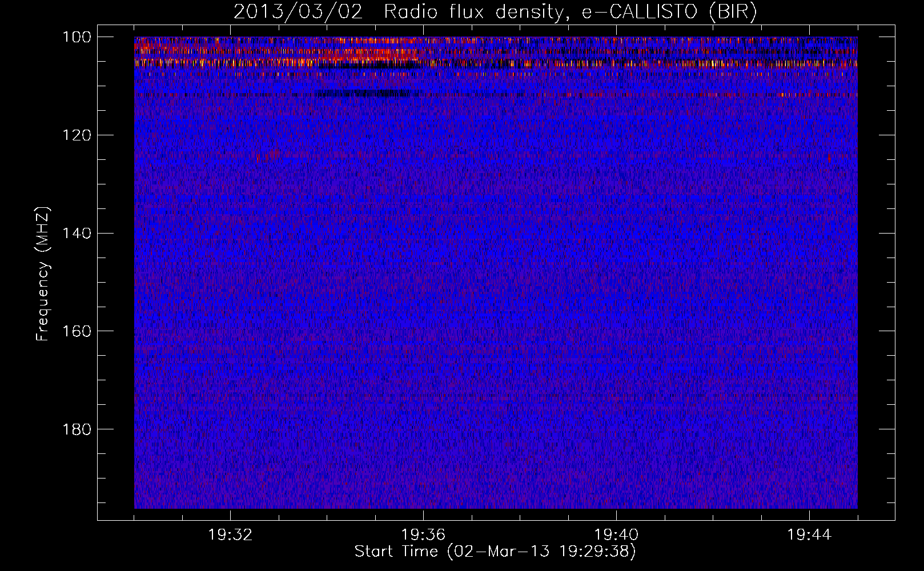This screenshot has height=571, width=924.
Task: Click the 19:40 time tick label
Action: tap(616, 535)
